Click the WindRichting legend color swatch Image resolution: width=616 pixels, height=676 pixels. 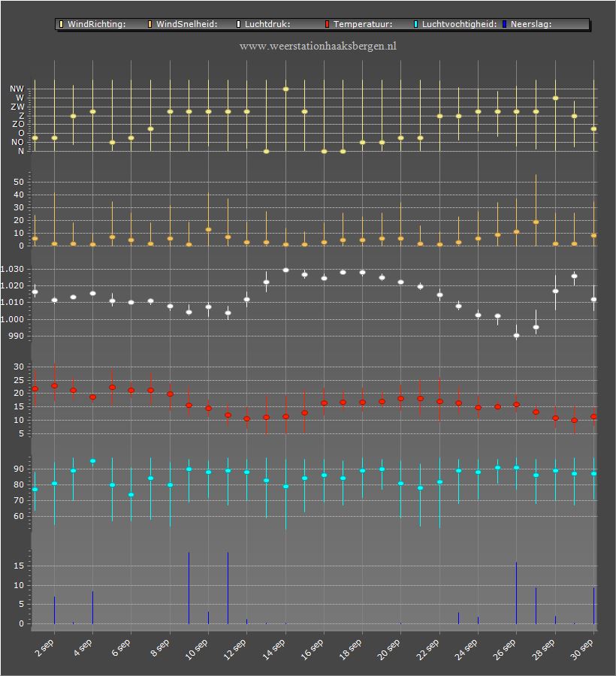(61, 24)
